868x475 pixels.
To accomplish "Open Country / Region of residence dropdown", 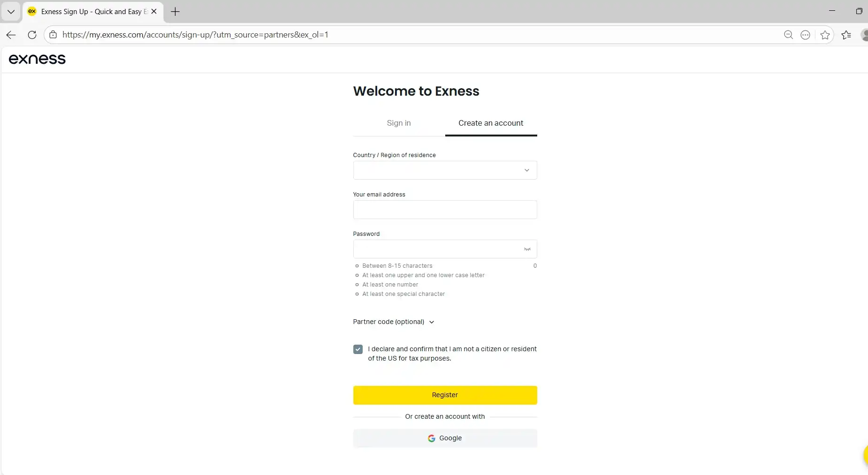I will [445, 170].
